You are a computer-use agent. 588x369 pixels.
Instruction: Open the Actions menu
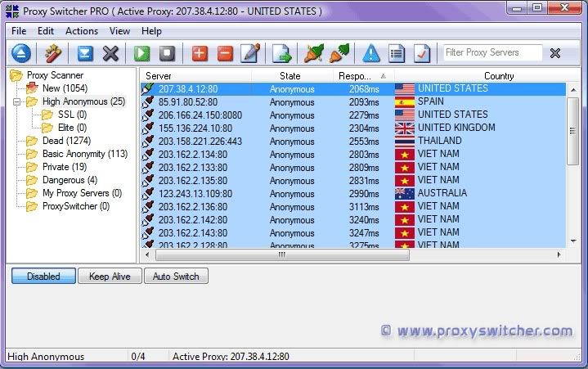pyautogui.click(x=82, y=31)
